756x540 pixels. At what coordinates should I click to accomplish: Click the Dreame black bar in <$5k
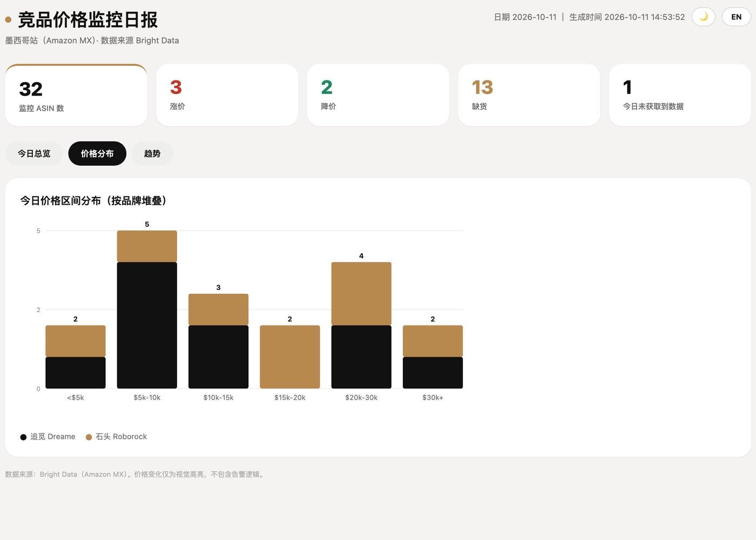[76, 373]
